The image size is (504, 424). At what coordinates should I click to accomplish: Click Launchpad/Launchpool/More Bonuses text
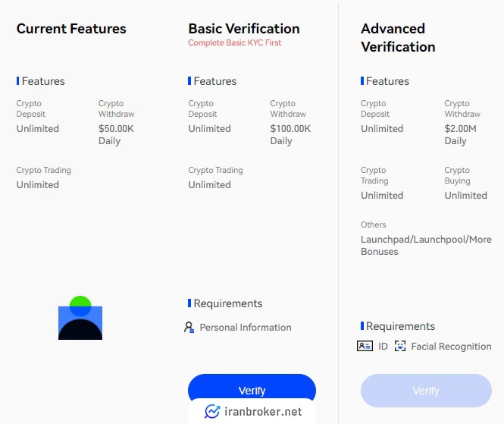pyautogui.click(x=426, y=246)
